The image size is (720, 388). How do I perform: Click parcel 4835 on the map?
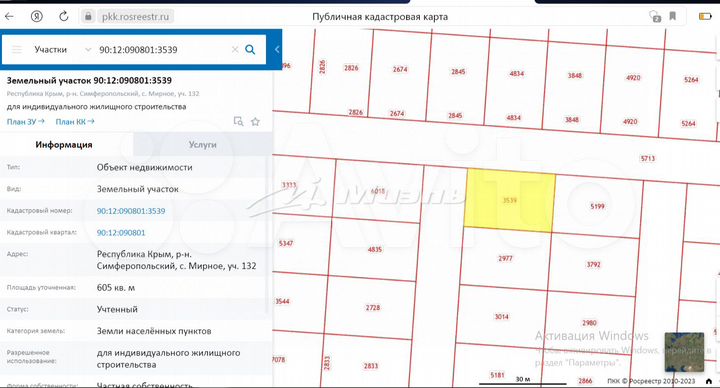375,249
